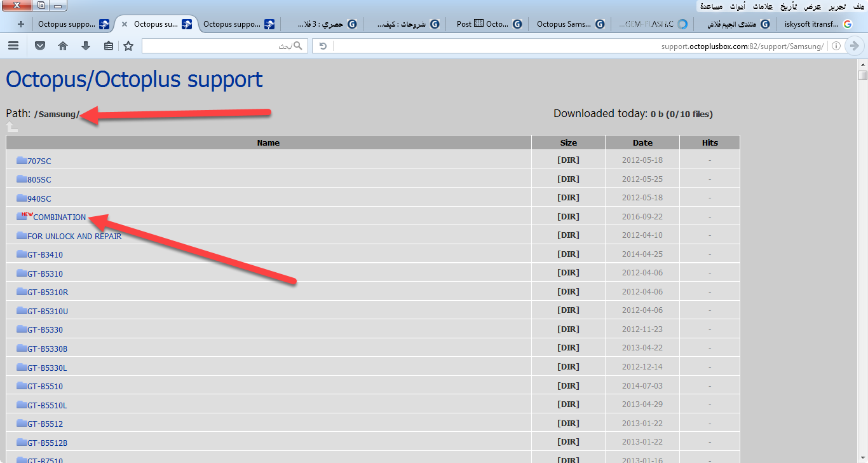Show site information icon in address bar
The width and height of the screenshot is (868, 463).
point(836,46)
